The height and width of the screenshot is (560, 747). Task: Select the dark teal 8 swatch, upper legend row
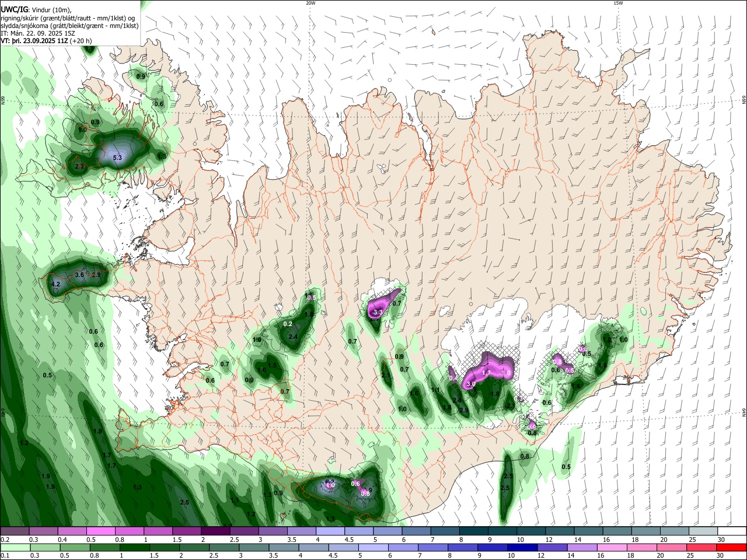[474, 531]
